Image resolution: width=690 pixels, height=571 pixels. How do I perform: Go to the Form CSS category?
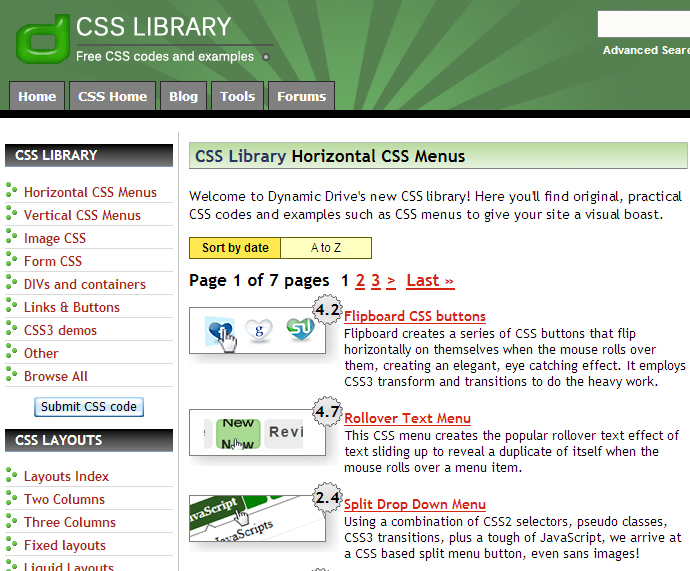pyautogui.click(x=53, y=261)
